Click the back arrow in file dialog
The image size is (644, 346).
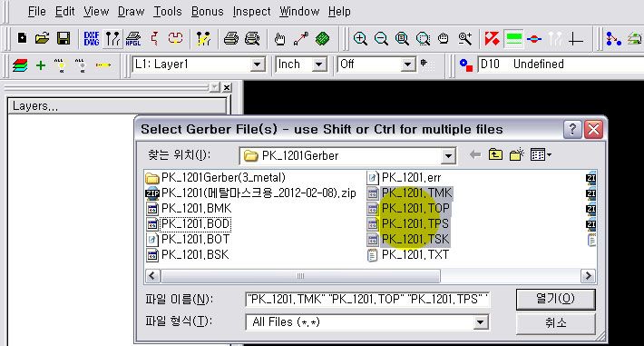click(474, 155)
